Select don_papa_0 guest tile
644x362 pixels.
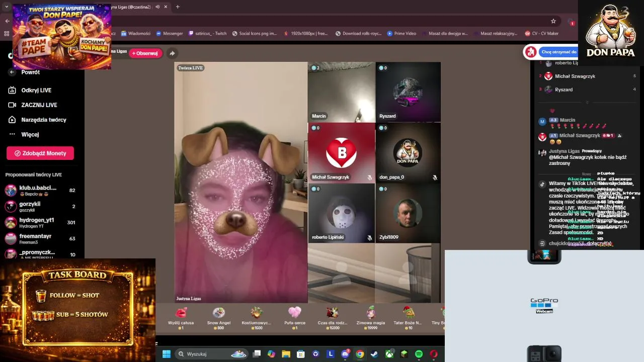click(x=408, y=153)
